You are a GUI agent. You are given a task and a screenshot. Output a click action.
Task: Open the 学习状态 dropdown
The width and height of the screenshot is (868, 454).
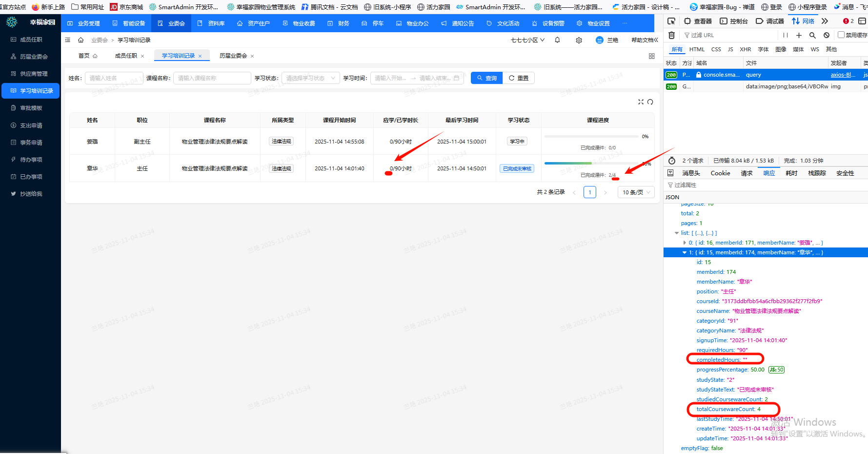point(310,78)
